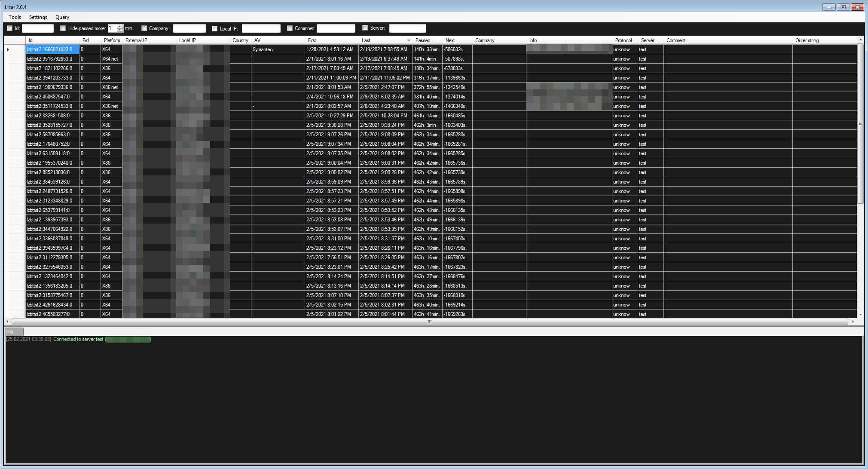Sort table by Platform column header
Viewport: 868px width, 469px height.
(x=112, y=40)
